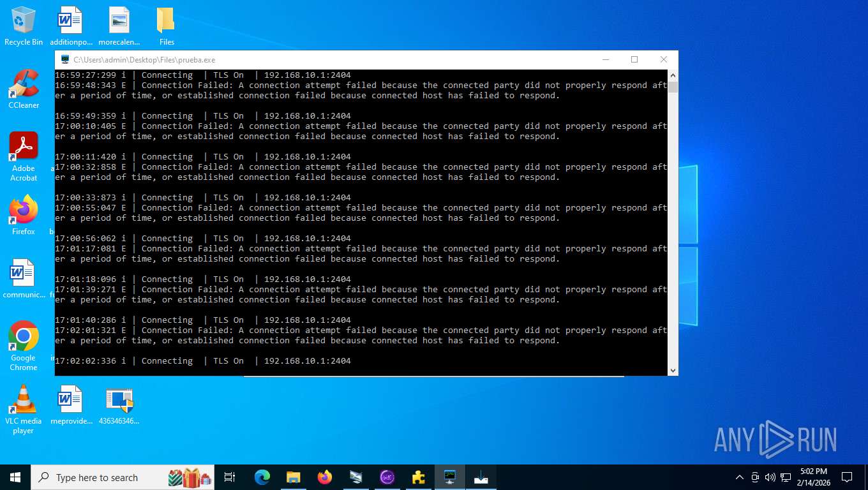
Task: Click the 17:01:40:286 Connecting log line
Action: click(x=203, y=320)
